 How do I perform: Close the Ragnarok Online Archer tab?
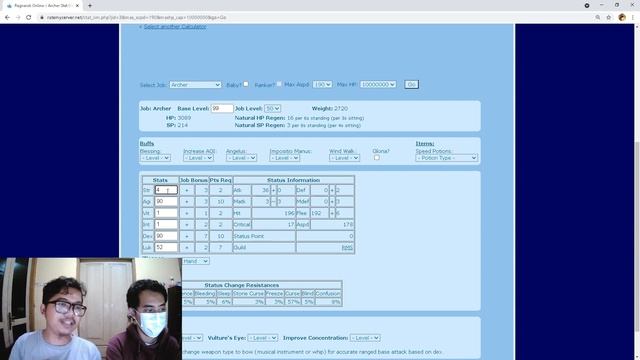77,6
